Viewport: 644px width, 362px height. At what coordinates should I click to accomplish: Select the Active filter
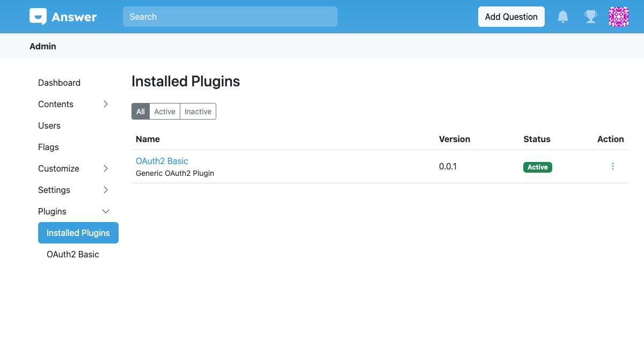[x=164, y=111]
